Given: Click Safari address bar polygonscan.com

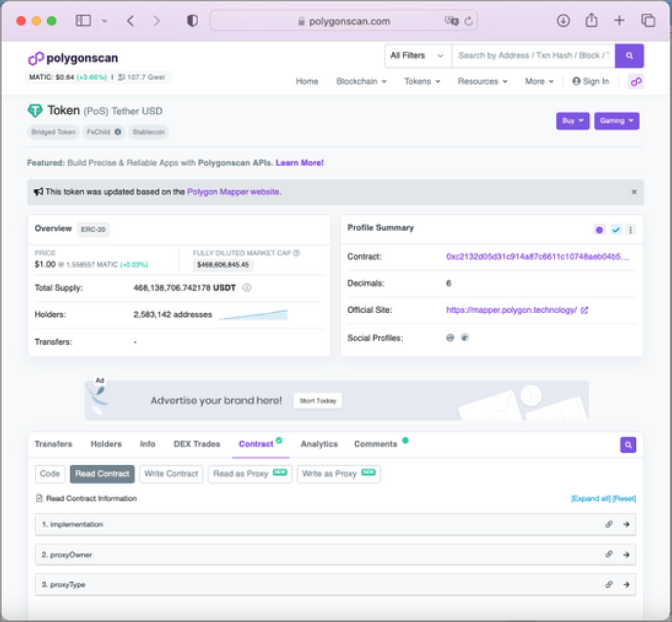Looking at the screenshot, I should (x=344, y=20).
